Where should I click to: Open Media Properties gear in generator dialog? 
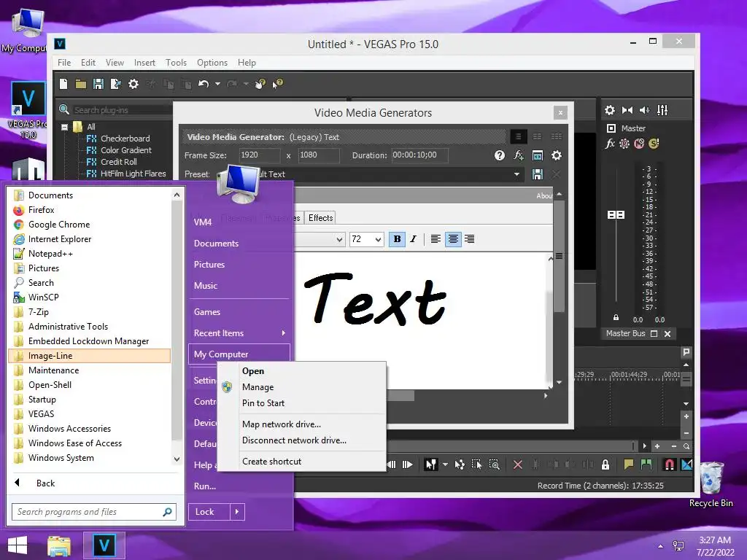point(557,155)
